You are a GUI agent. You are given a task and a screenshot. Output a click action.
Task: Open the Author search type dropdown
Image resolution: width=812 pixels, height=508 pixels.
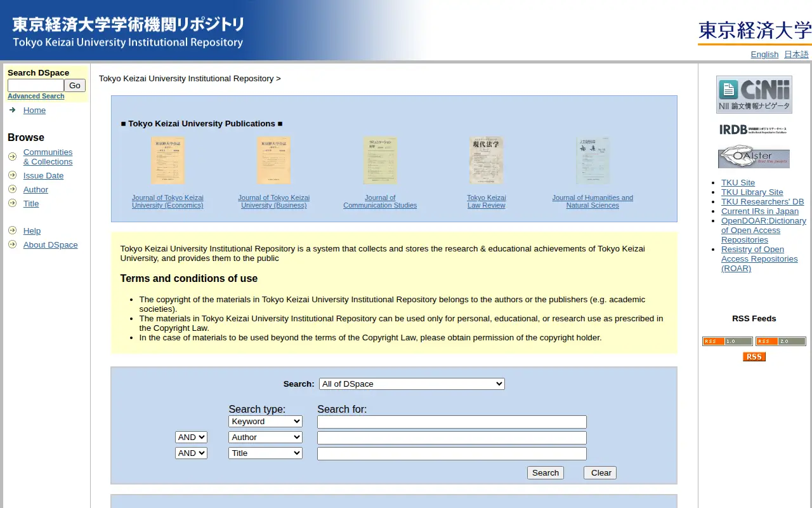(265, 437)
